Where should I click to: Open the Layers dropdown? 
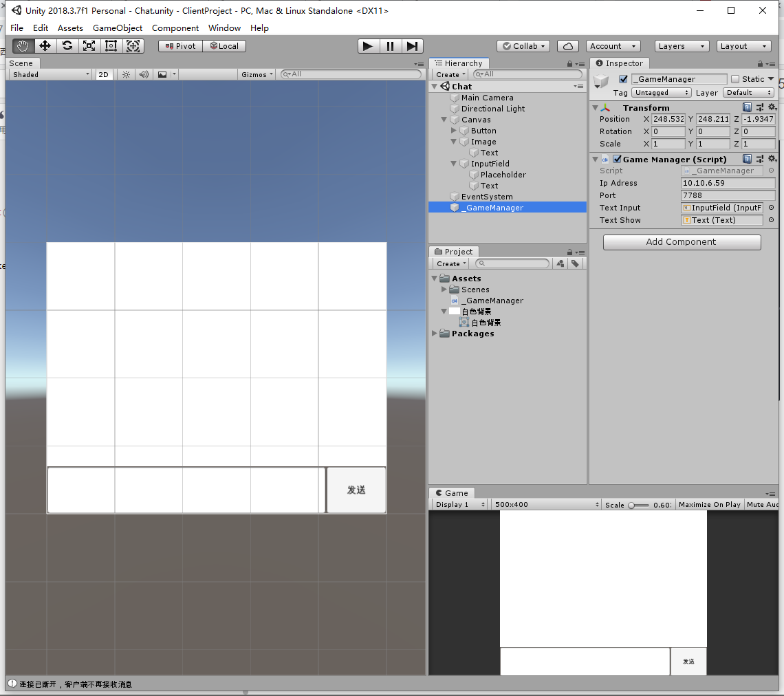[x=682, y=46]
